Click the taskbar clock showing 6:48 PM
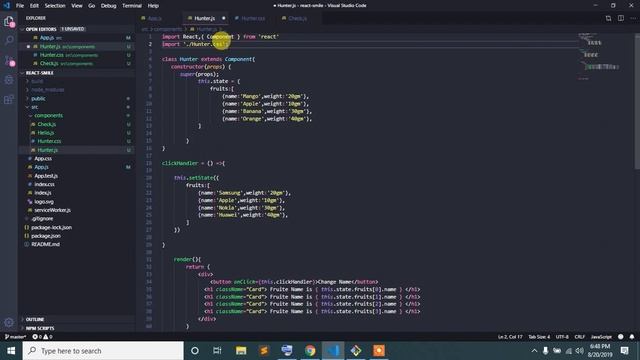Screen dimensions: 640x360 click(x=600, y=351)
